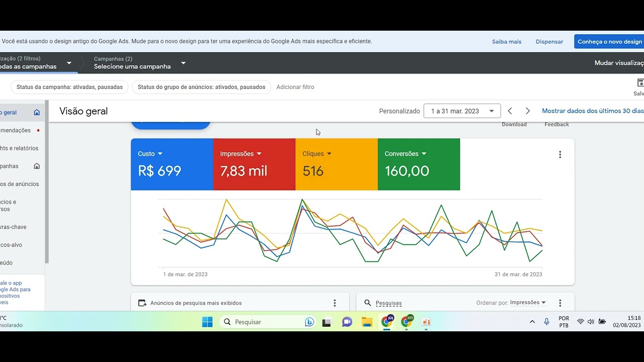
Task: Open the Cliques metric dropdown
Action: (x=317, y=154)
